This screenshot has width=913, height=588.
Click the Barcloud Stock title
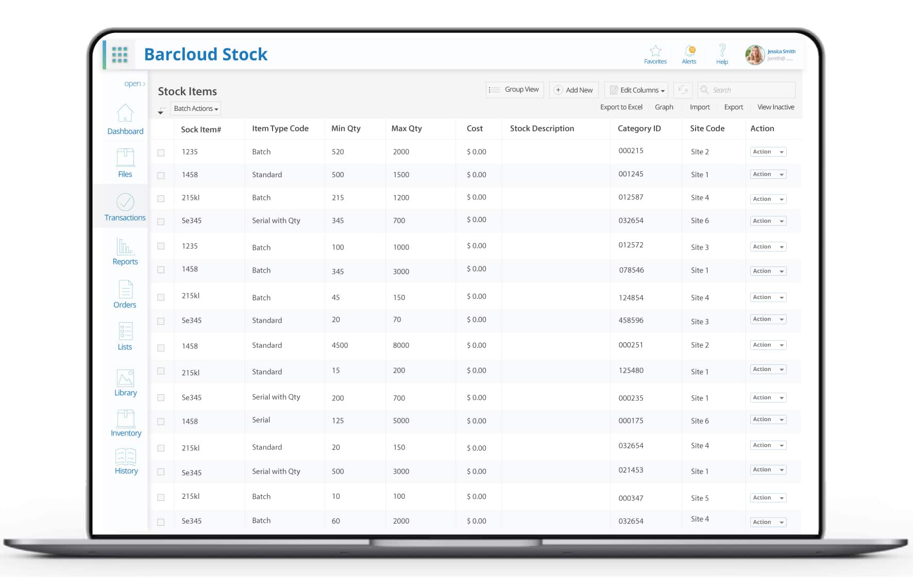(206, 54)
